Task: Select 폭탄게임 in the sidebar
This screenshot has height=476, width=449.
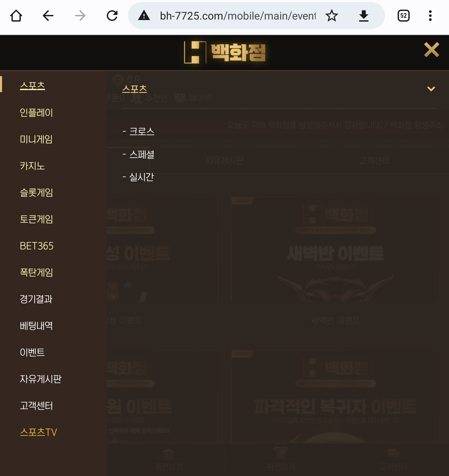Action: click(x=36, y=272)
